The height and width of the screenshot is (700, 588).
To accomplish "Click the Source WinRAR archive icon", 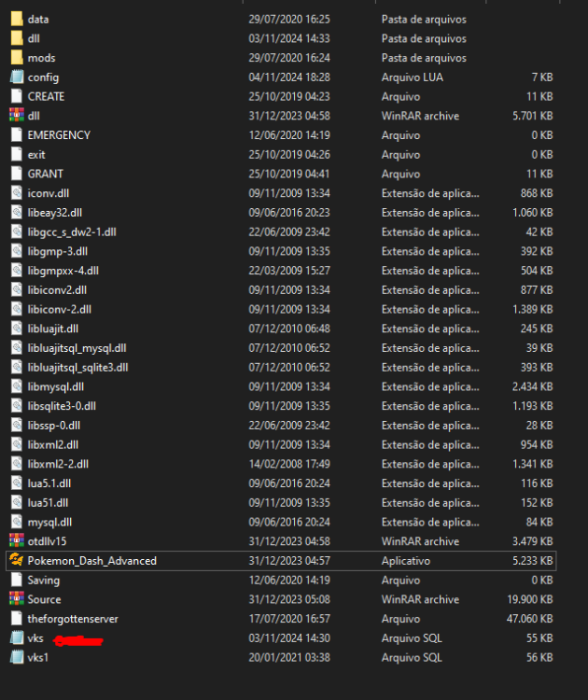I will coord(17,599).
